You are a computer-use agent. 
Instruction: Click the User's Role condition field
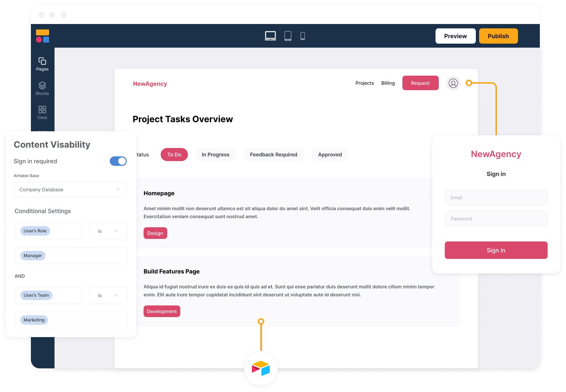(x=48, y=231)
